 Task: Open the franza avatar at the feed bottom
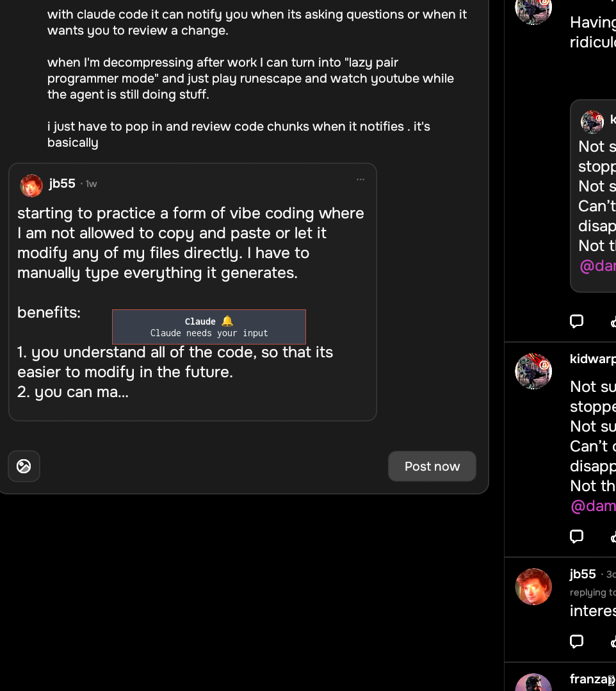point(533,683)
